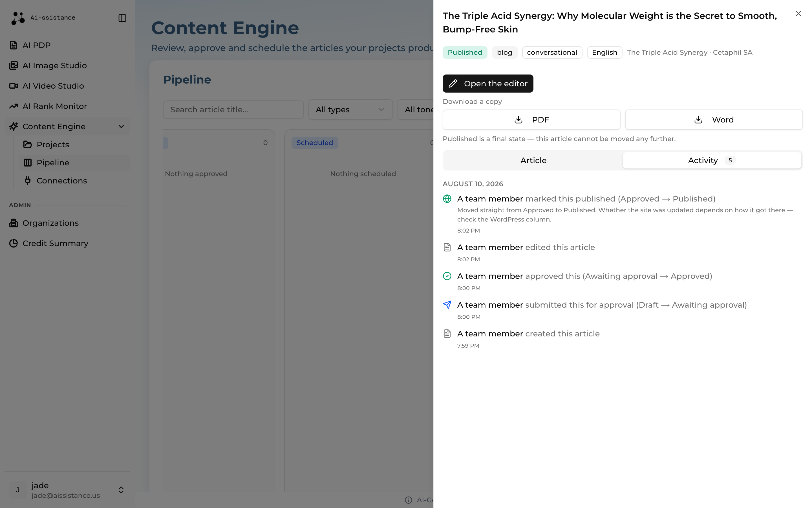Click the AI PDP document icon
Image resolution: width=812 pixels, height=508 pixels.
click(14, 45)
